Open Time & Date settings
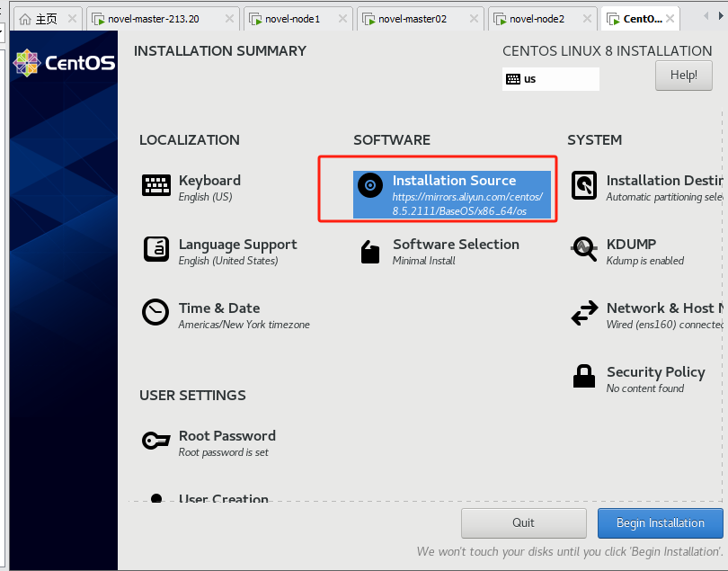The image size is (728, 571). (219, 308)
